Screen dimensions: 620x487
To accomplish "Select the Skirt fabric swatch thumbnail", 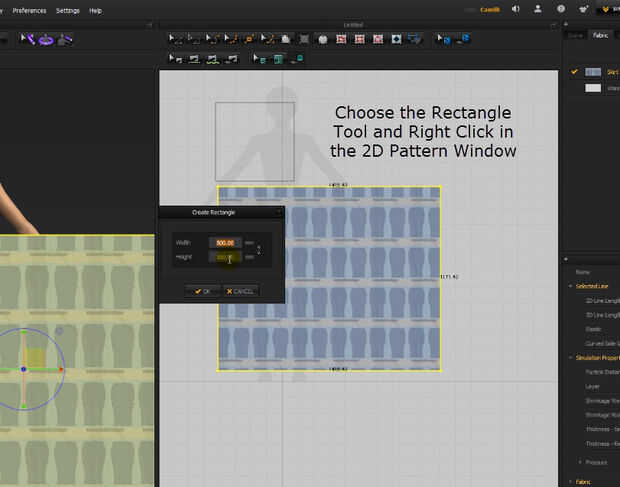I will [x=593, y=72].
